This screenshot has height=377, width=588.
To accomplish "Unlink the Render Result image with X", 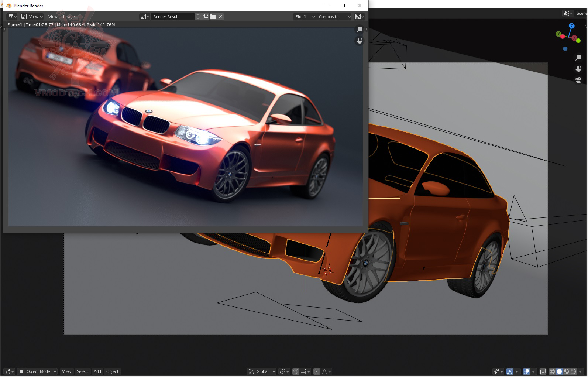I will pyautogui.click(x=220, y=17).
